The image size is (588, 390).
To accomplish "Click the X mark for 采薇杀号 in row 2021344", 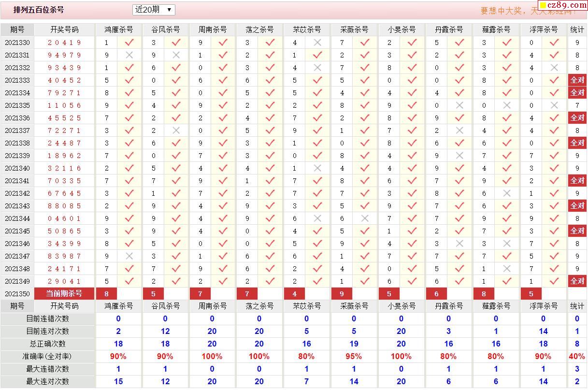I will 365,218.
